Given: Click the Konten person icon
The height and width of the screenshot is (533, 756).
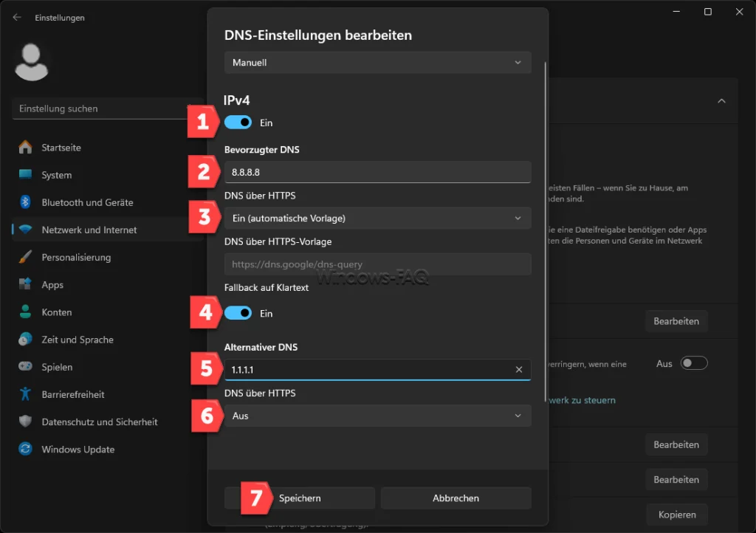Looking at the screenshot, I should click(25, 312).
